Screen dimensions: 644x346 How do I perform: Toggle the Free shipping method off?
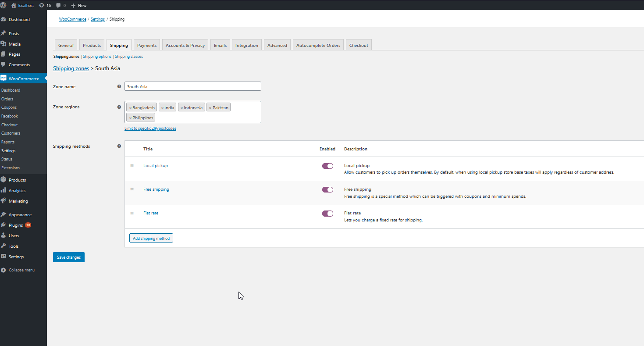click(x=327, y=189)
